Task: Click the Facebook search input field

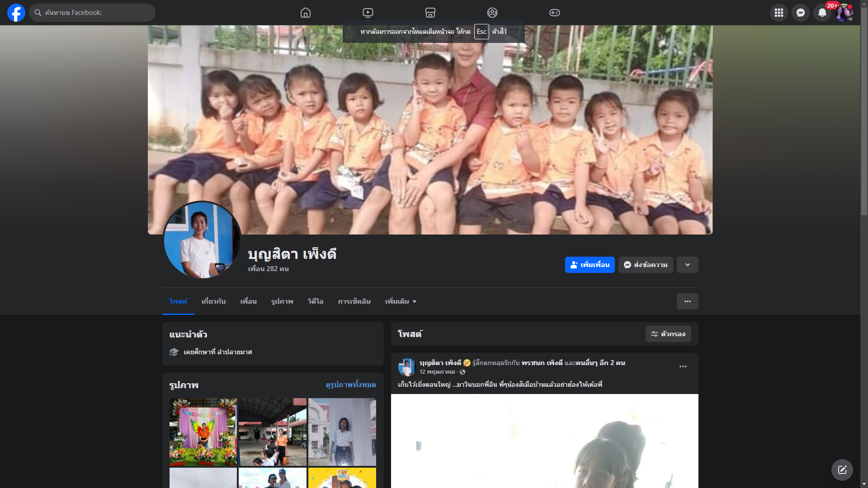Action: (97, 13)
